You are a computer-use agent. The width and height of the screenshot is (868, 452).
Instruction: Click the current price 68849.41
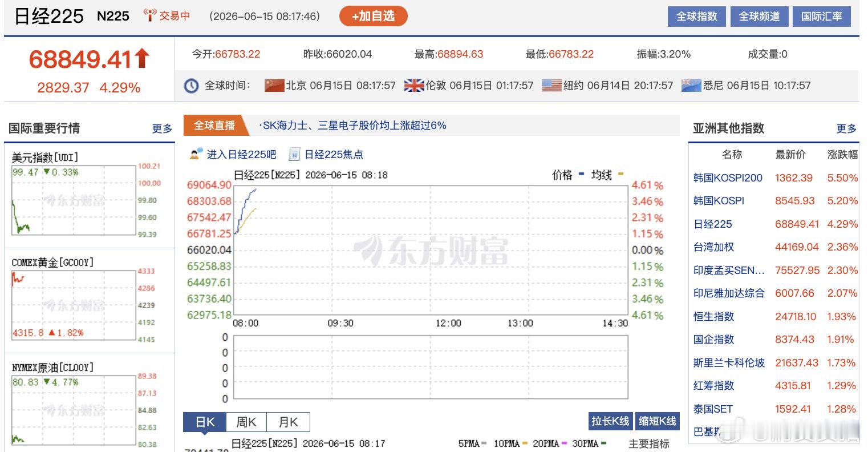(80, 59)
